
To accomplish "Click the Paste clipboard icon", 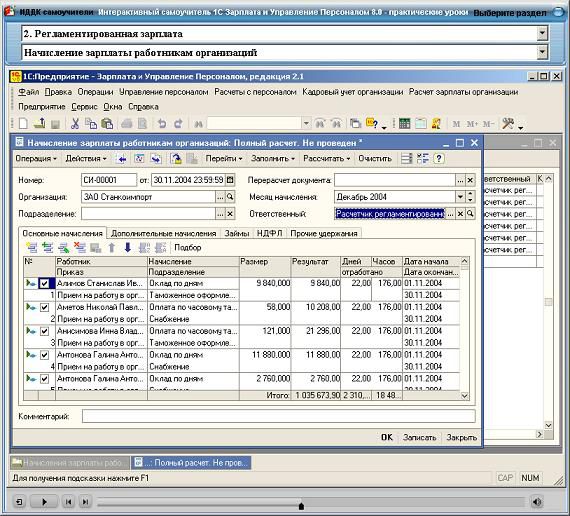I will pyautogui.click(x=107, y=124).
